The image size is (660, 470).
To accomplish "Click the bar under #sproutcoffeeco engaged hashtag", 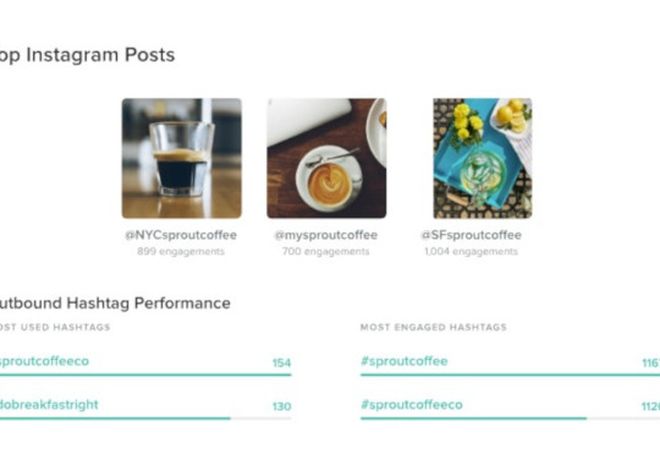I will point(510,418).
